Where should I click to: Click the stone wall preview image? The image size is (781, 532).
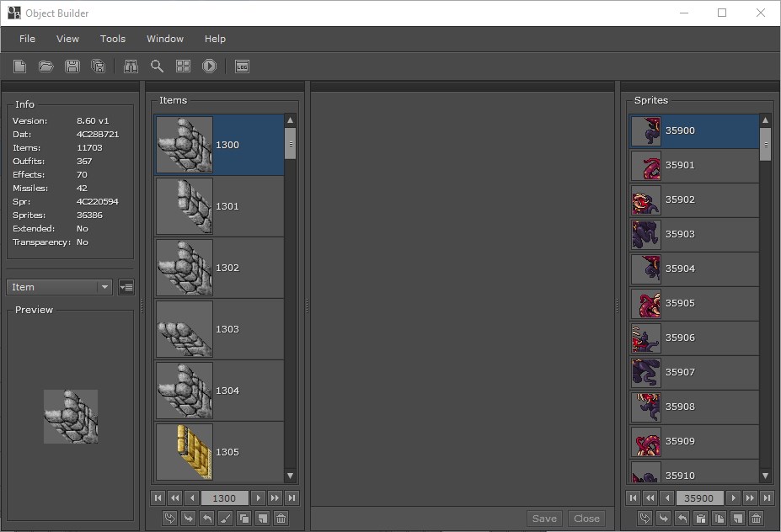tap(71, 417)
